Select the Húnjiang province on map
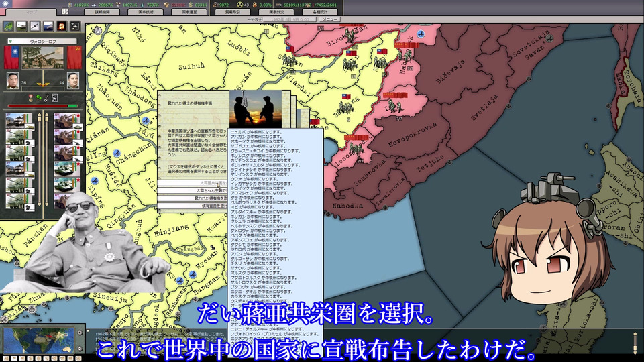Screen dimensions: 644x362 [171, 230]
